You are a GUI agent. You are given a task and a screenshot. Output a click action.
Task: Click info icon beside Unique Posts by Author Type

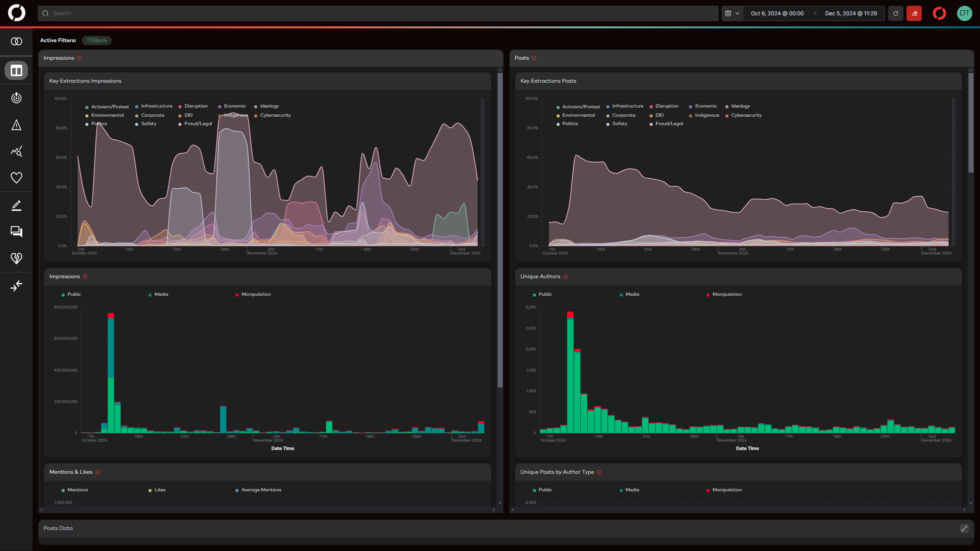(x=599, y=472)
